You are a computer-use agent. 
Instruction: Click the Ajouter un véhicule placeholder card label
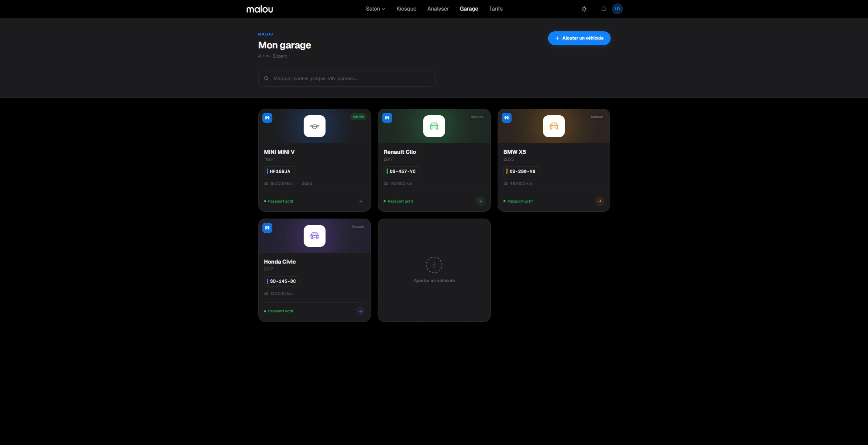coord(434,280)
